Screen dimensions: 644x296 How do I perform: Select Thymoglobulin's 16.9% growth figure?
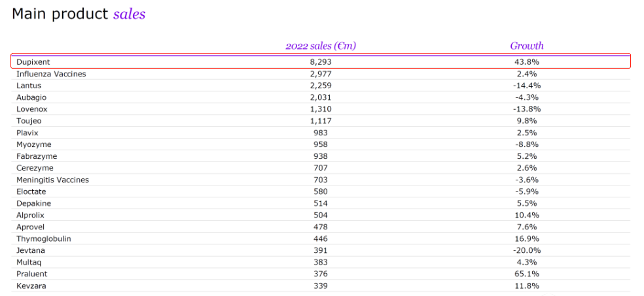point(527,238)
